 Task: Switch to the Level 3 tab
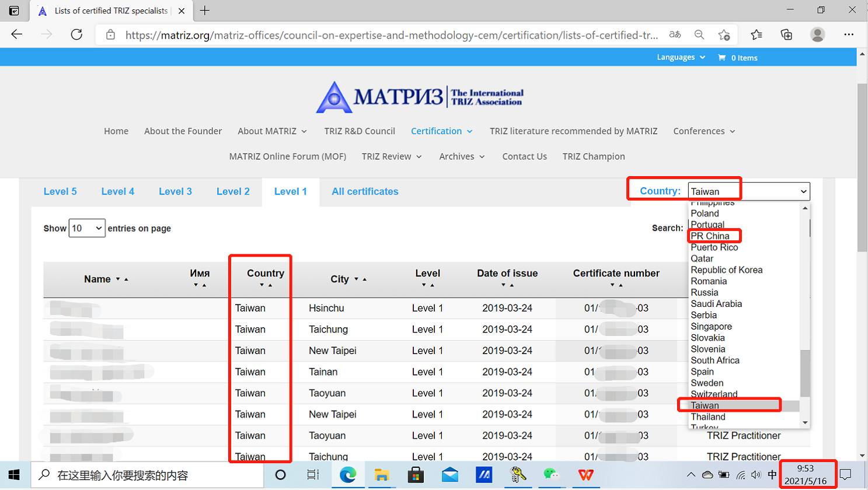[175, 191]
